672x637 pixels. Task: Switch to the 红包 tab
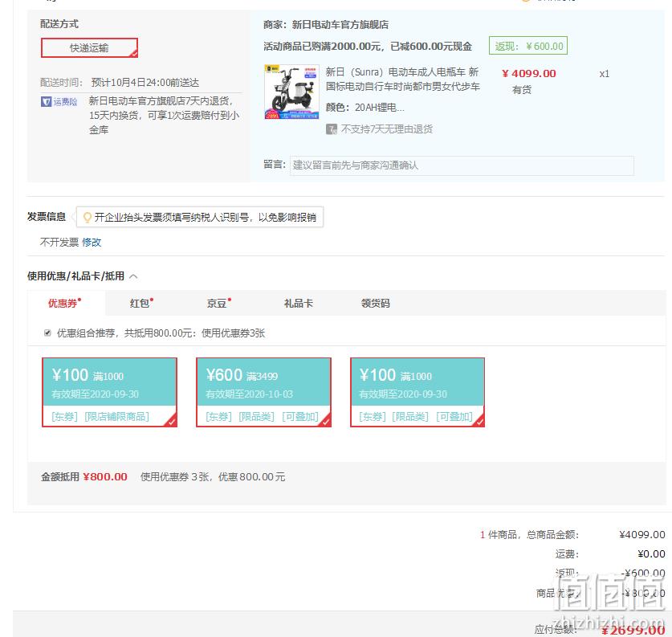point(141,303)
